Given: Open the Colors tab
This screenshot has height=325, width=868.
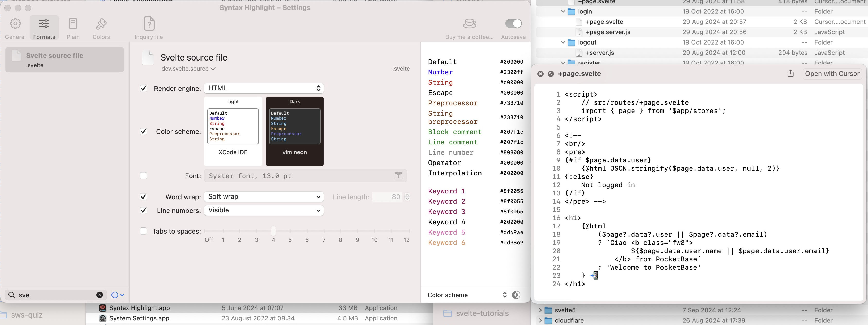Looking at the screenshot, I should (x=101, y=28).
